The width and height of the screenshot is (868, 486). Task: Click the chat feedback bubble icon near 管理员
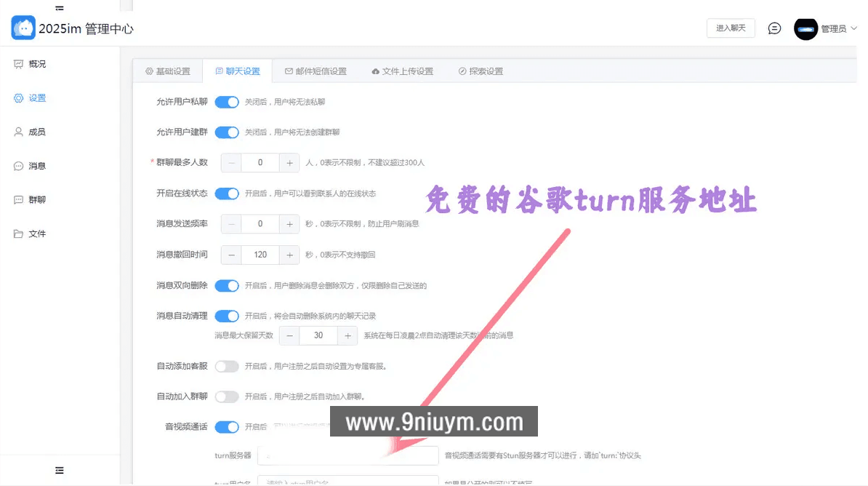tap(773, 28)
